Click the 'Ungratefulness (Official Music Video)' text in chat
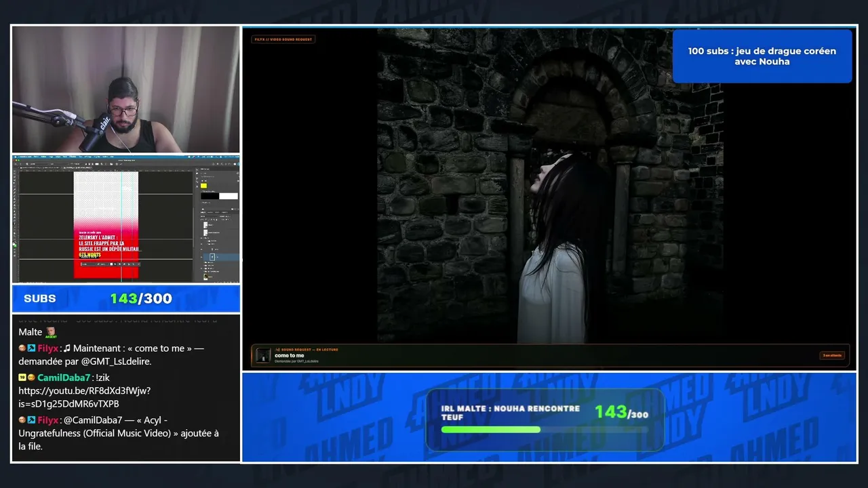Screen dimensions: 868x488 click(x=94, y=433)
